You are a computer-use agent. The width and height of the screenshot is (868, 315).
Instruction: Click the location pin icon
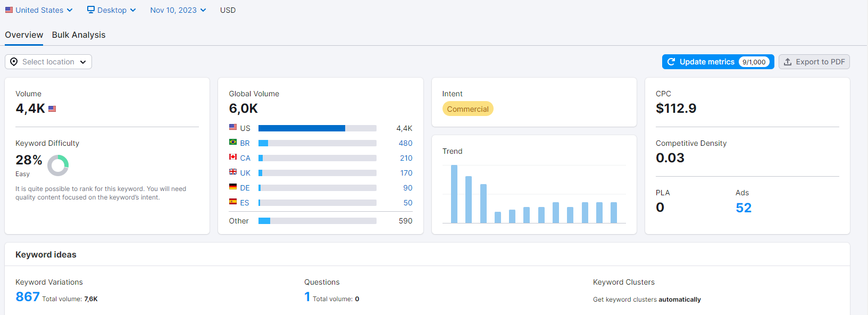pyautogui.click(x=14, y=62)
